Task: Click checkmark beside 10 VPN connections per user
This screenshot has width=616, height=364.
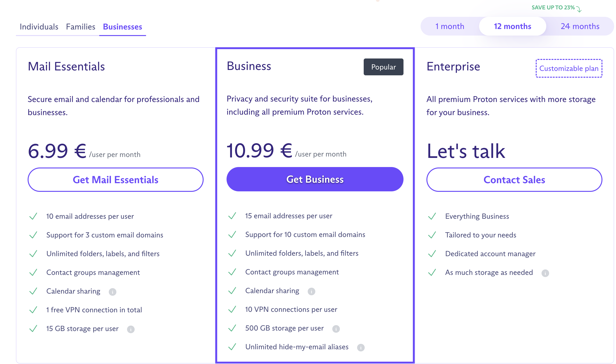Action: point(232,309)
